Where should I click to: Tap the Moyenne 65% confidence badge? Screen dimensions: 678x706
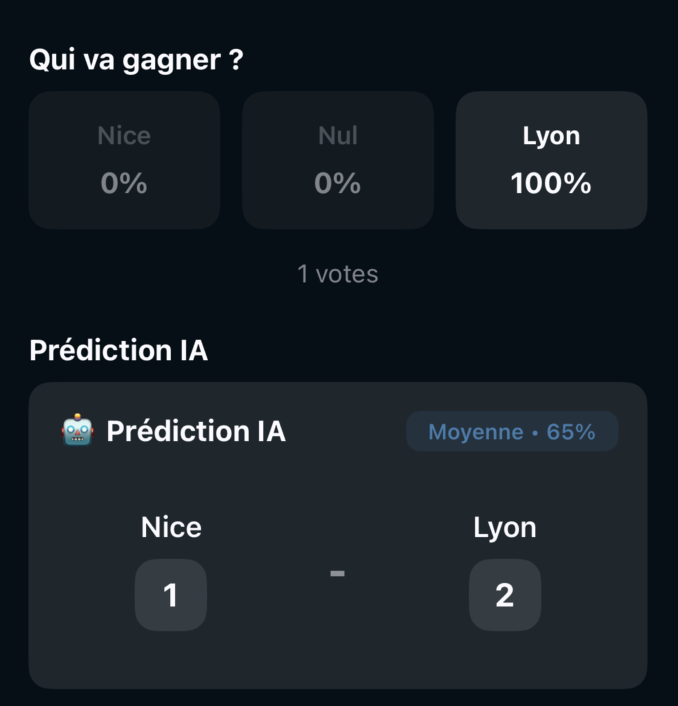512,432
